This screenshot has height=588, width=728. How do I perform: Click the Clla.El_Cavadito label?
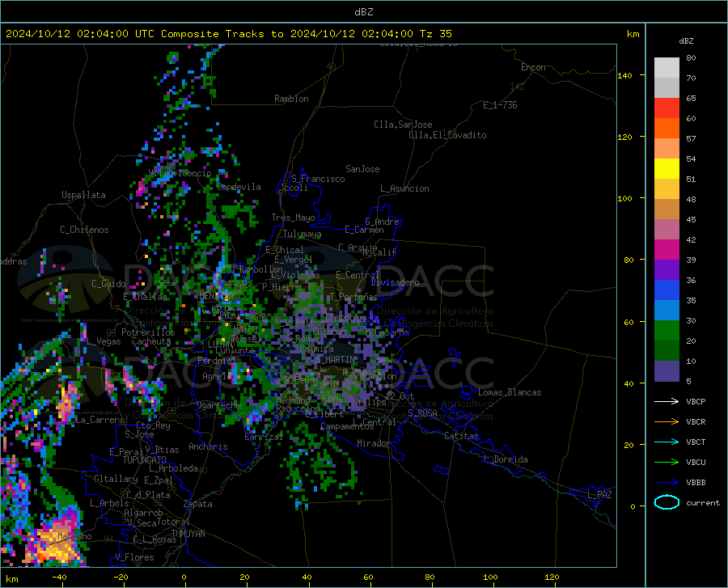[x=447, y=135]
